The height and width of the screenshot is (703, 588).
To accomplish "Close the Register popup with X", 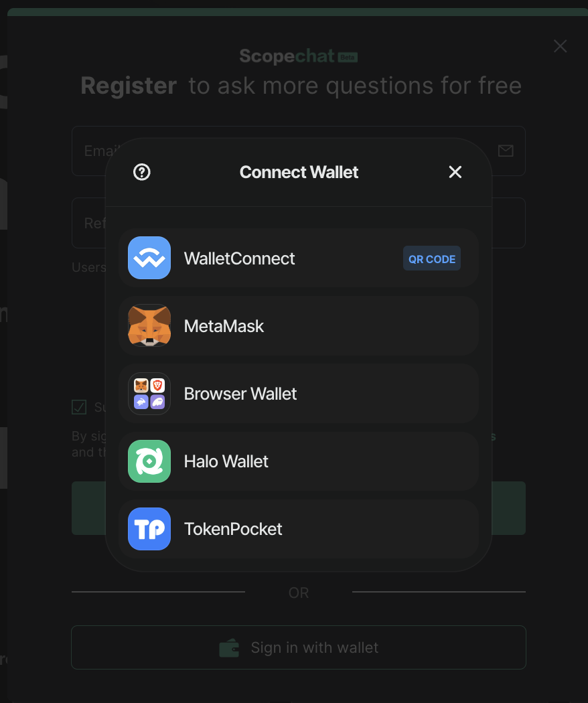I will click(x=560, y=46).
